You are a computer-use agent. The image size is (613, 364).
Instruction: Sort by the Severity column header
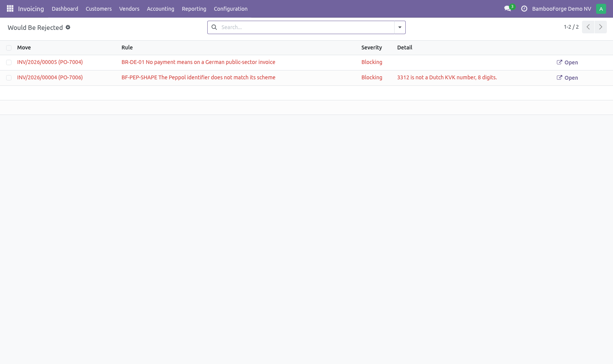(372, 48)
